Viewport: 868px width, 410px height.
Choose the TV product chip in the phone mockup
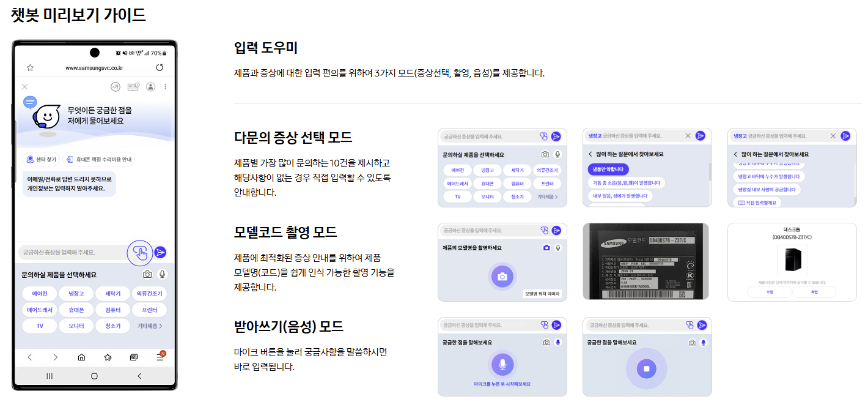click(x=40, y=326)
